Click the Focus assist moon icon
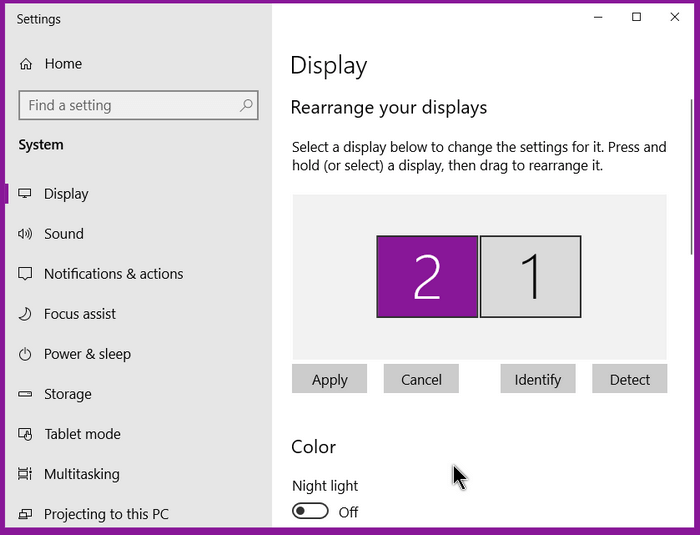This screenshot has width=700, height=535. [x=25, y=314]
